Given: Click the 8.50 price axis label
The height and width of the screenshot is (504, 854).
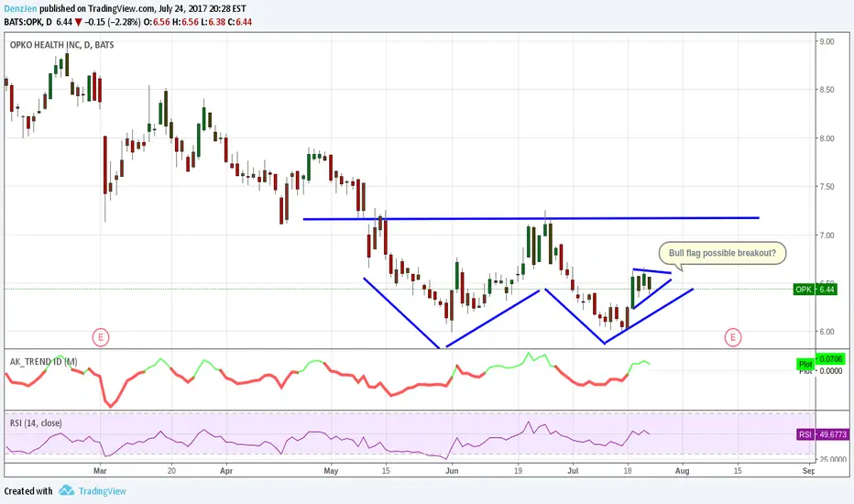Looking at the screenshot, I should [x=827, y=90].
